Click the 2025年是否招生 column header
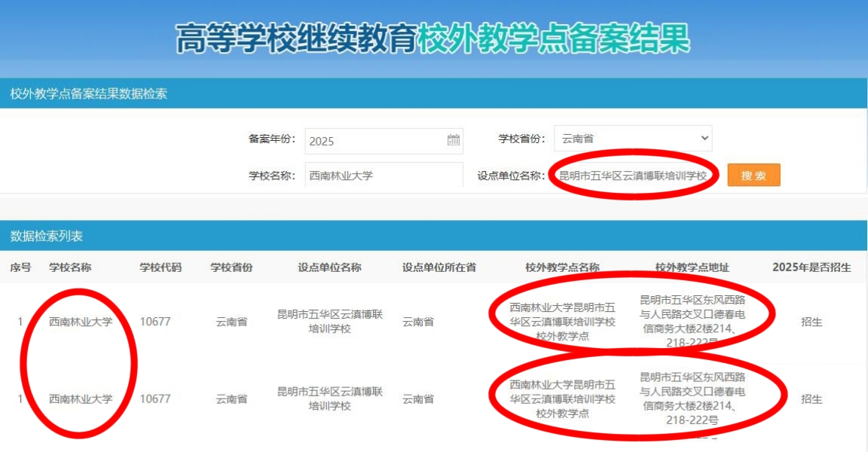Screen dimensions: 868x452 (x=811, y=267)
